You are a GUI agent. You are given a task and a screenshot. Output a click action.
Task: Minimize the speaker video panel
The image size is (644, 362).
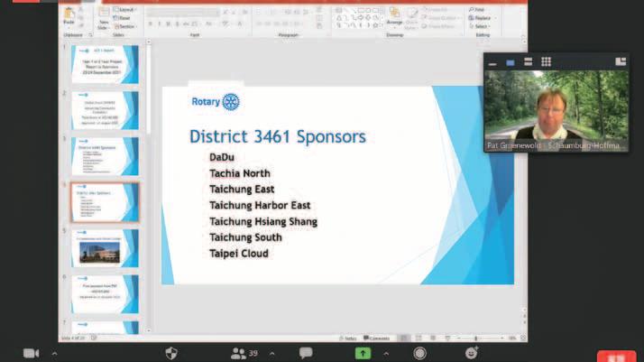tap(492, 62)
